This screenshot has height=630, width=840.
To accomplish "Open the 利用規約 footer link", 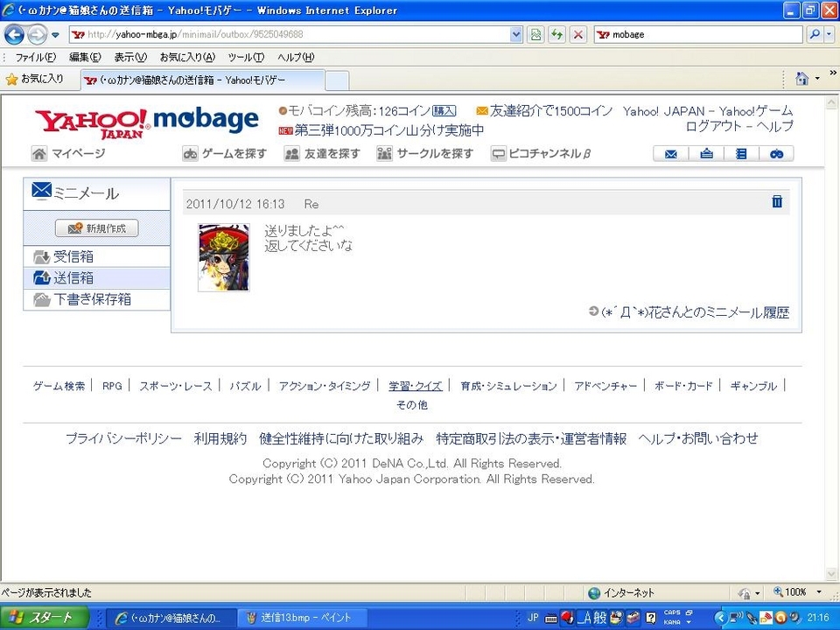I will tap(220, 438).
